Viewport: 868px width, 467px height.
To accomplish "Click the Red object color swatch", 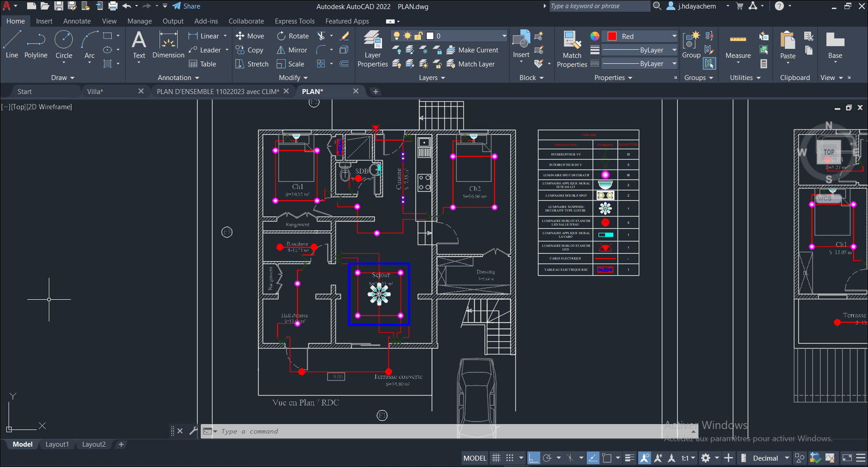I will pos(612,36).
